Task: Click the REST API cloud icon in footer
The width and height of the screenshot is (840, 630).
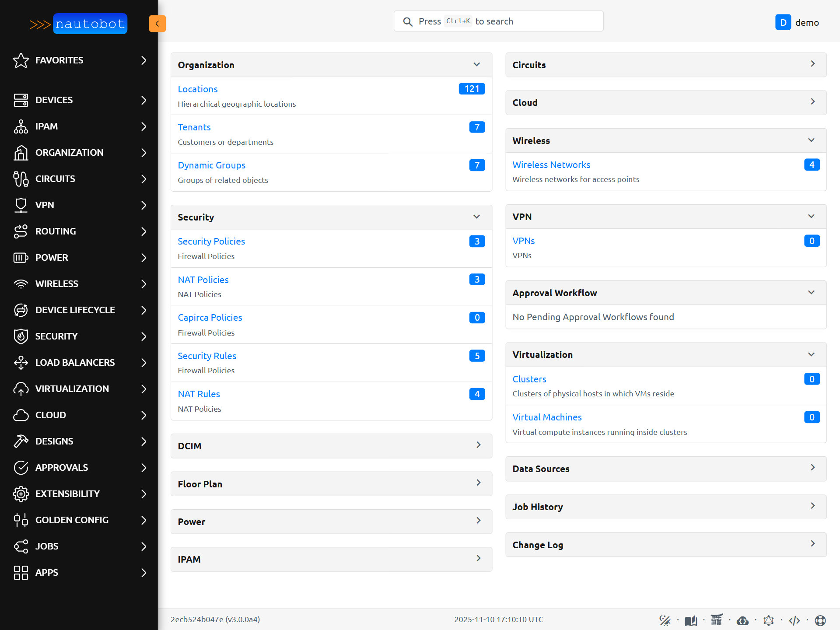Action: pyautogui.click(x=742, y=620)
